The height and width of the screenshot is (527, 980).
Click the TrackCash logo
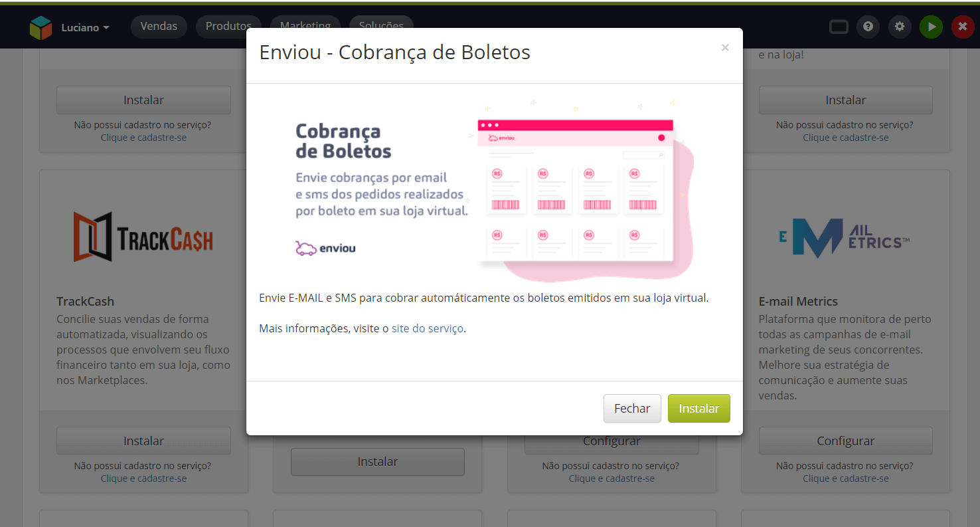click(143, 237)
